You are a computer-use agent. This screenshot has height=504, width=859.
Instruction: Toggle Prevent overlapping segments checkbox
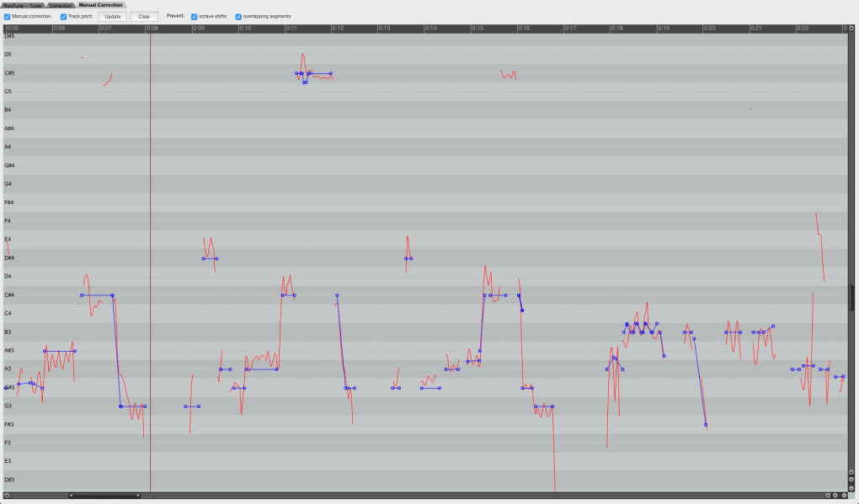click(238, 17)
